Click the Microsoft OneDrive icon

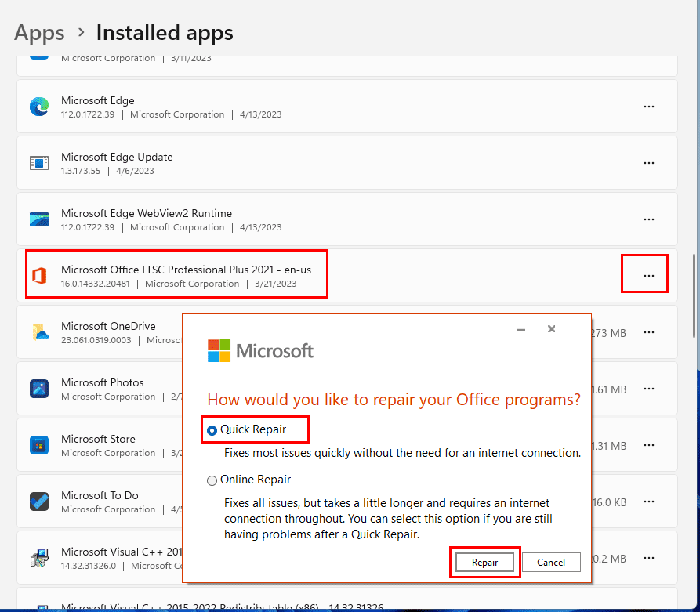coord(40,332)
